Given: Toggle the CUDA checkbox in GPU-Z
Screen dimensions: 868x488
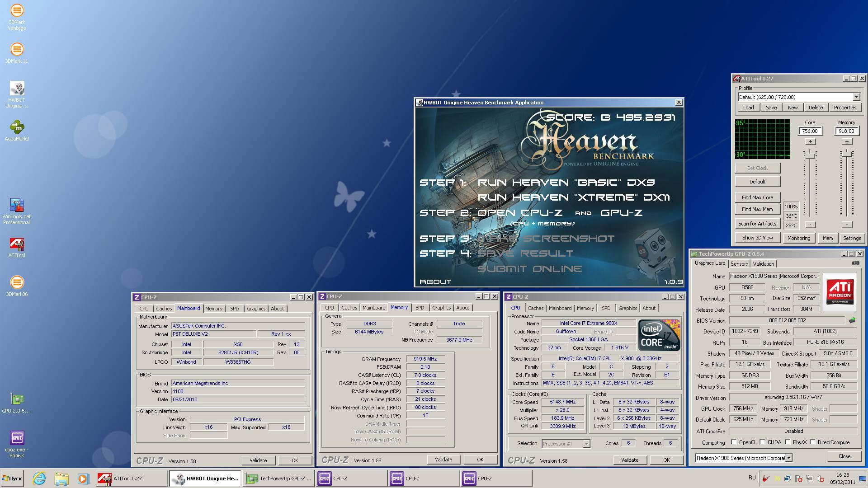Looking at the screenshot, I should [762, 442].
